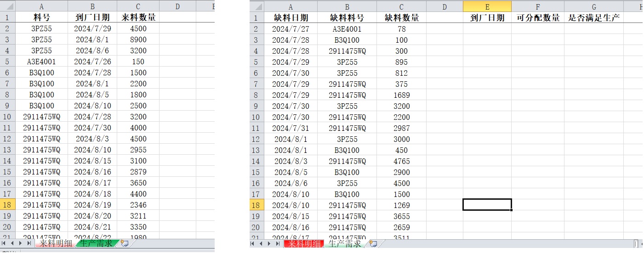Select column D header in 料号 window
The height and width of the screenshot is (253, 644).
point(177,6)
